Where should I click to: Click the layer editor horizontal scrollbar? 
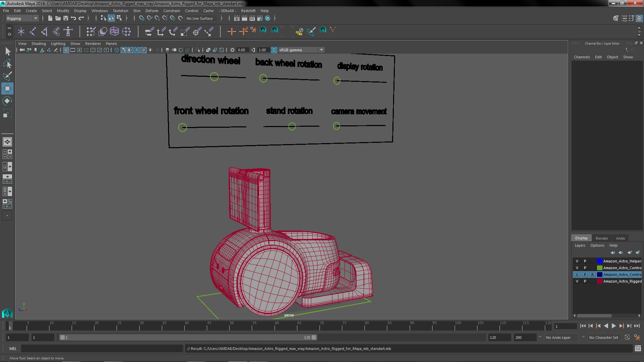pos(594,316)
